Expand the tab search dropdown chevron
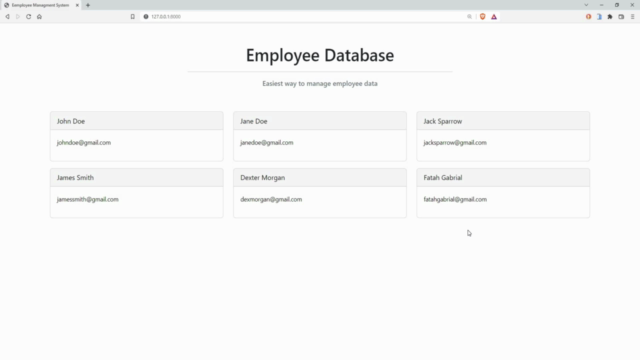Image resolution: width=640 pixels, height=360 pixels. (586, 5)
